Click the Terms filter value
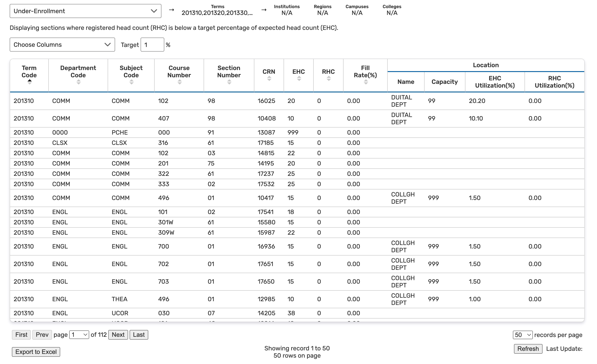The width and height of the screenshot is (597, 364). [x=217, y=13]
